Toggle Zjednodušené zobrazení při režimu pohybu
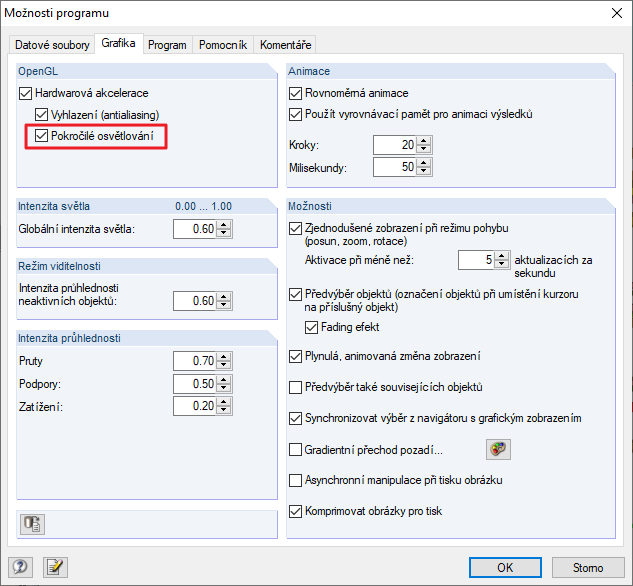This screenshot has width=633, height=586. pos(296,229)
